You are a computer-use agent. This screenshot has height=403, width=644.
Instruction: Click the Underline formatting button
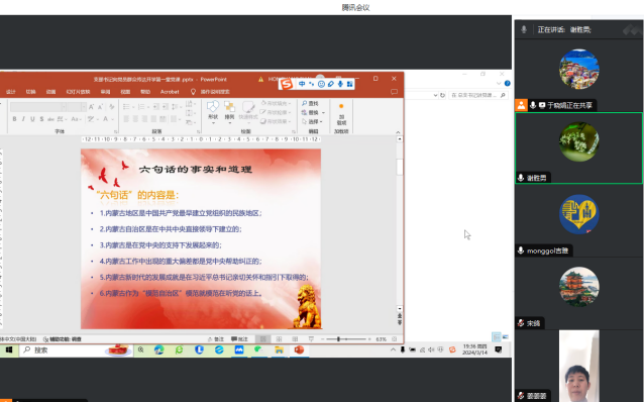click(33, 119)
